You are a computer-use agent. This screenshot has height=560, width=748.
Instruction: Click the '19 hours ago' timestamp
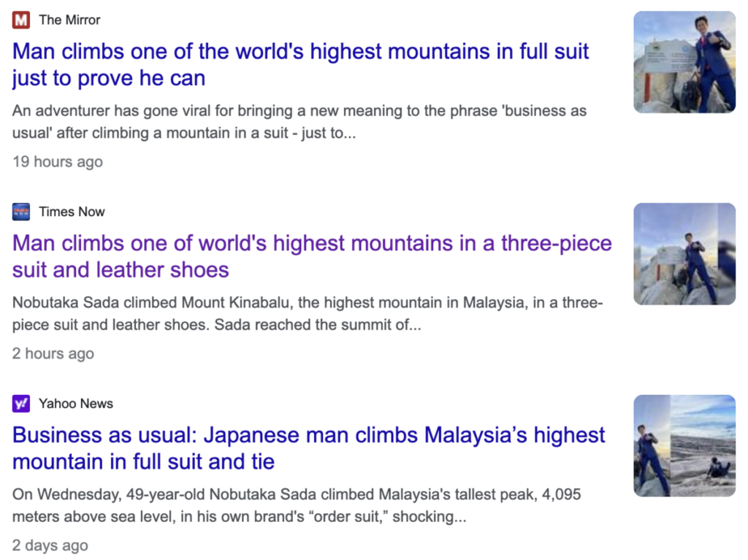point(58,161)
